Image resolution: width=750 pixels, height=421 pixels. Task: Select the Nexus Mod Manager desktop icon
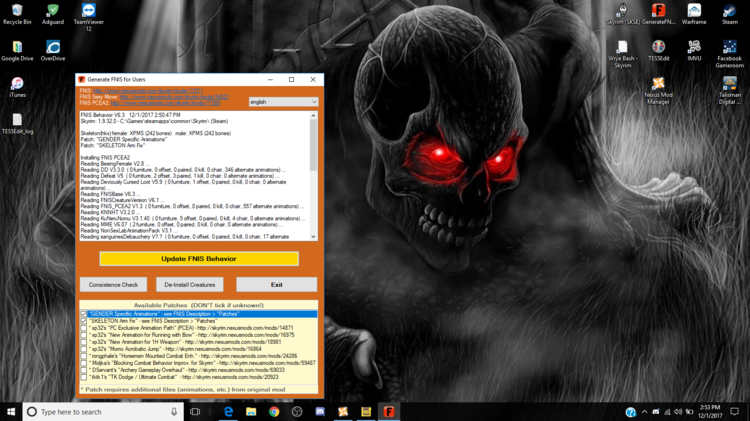click(x=659, y=90)
